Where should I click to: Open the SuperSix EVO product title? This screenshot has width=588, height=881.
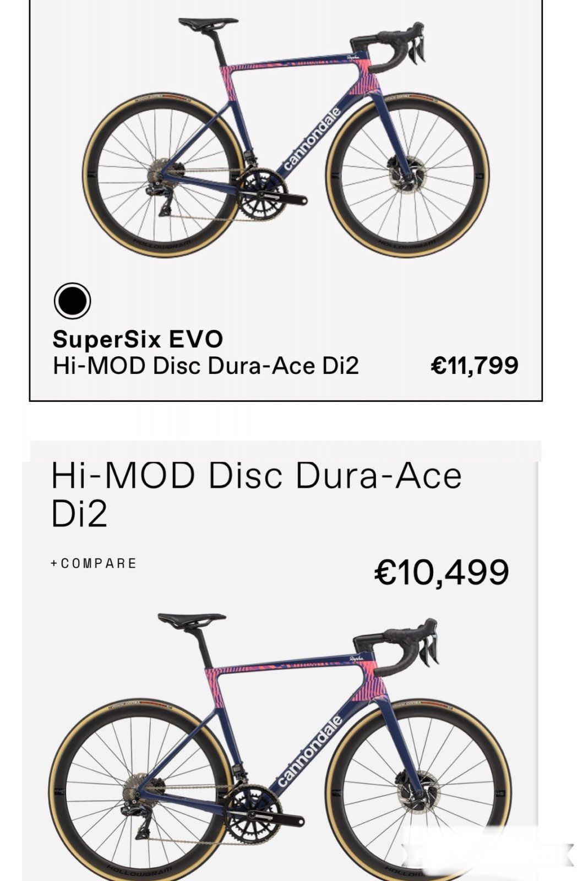click(x=138, y=339)
